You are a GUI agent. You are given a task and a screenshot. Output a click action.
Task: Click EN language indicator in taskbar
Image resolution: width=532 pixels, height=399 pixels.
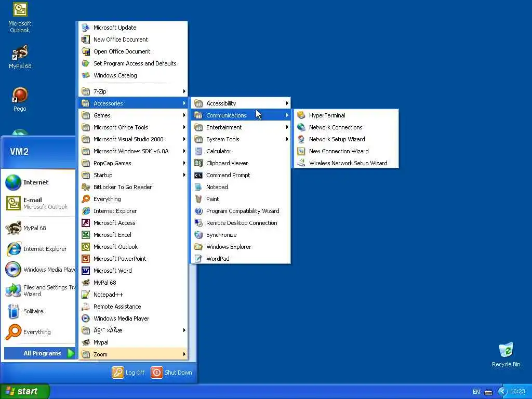coord(476,392)
